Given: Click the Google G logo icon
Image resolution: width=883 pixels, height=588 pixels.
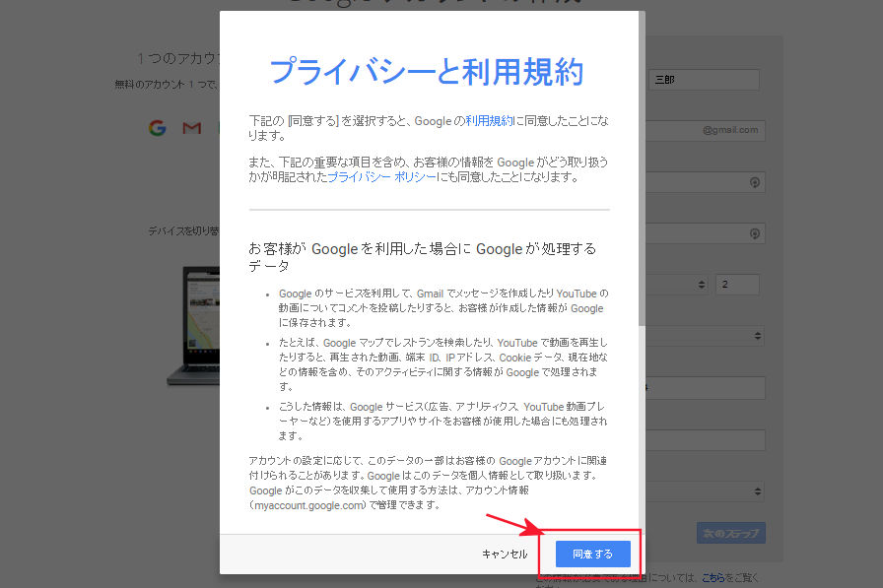Looking at the screenshot, I should [x=158, y=128].
